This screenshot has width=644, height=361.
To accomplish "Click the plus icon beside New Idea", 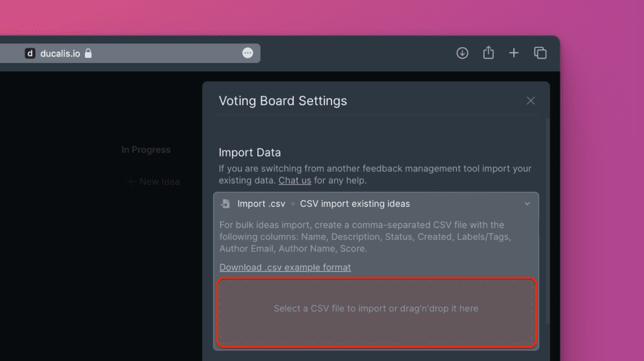I will pyautogui.click(x=130, y=182).
